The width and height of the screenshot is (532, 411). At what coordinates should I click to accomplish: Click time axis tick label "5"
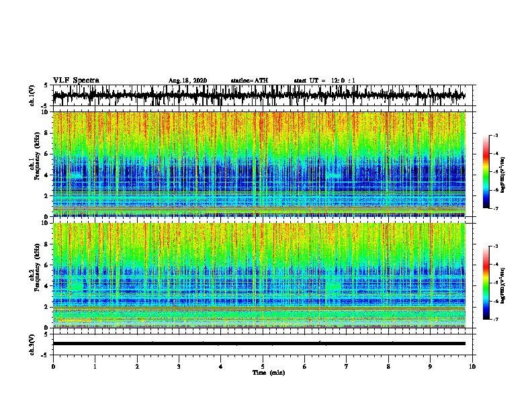[x=263, y=367]
